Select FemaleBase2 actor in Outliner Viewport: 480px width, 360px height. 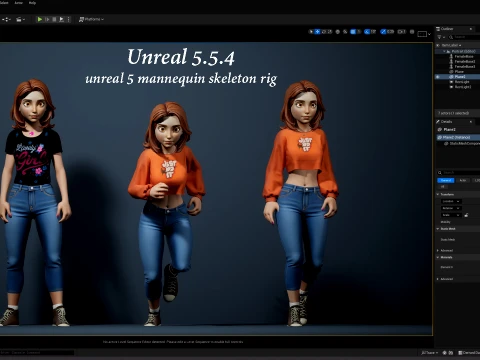(465, 61)
